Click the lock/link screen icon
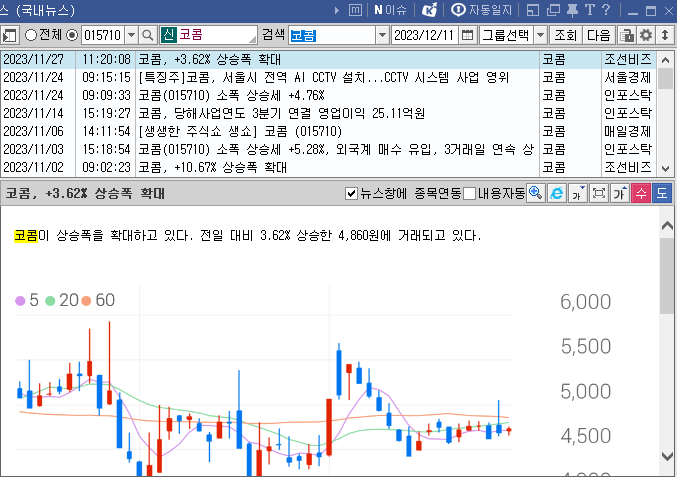Image resolution: width=677 pixels, height=477 pixels. (x=626, y=35)
